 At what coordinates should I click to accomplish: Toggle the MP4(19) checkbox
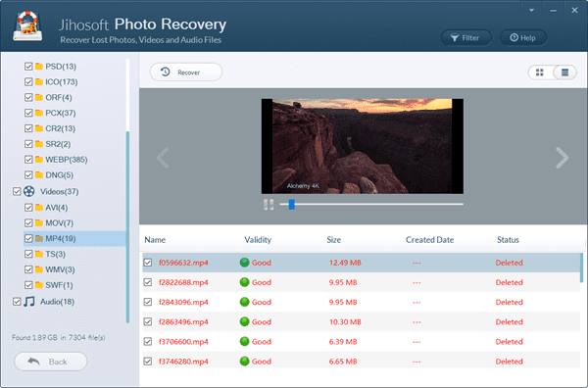click(28, 238)
